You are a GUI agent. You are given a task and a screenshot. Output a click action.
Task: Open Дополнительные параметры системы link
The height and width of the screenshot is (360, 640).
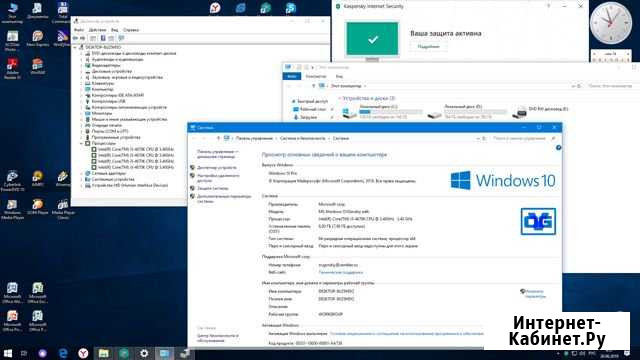click(x=224, y=199)
